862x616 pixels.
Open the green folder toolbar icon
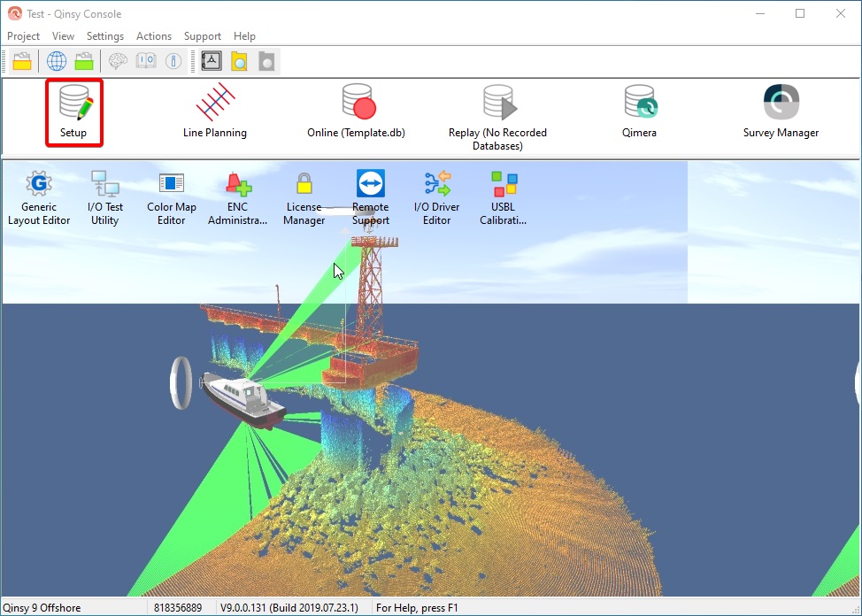(x=83, y=61)
